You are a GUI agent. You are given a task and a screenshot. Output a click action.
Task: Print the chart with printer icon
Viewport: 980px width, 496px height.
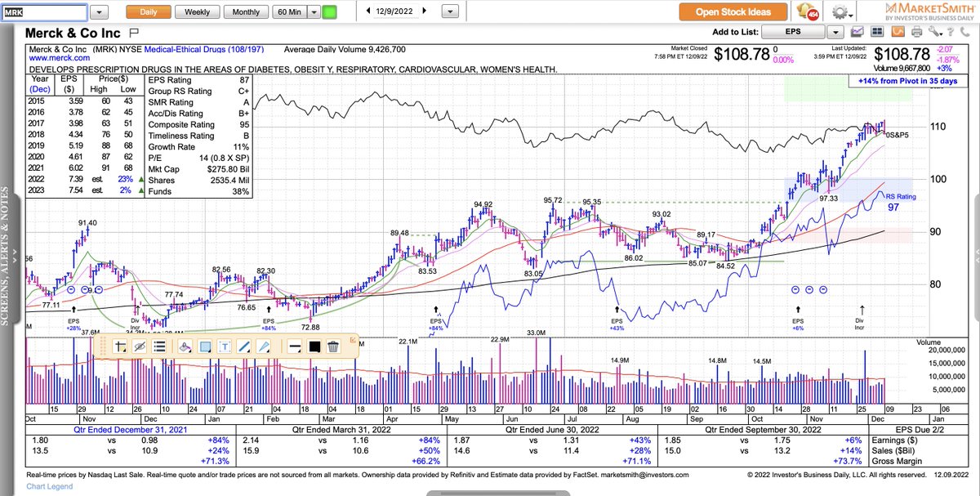click(x=916, y=32)
